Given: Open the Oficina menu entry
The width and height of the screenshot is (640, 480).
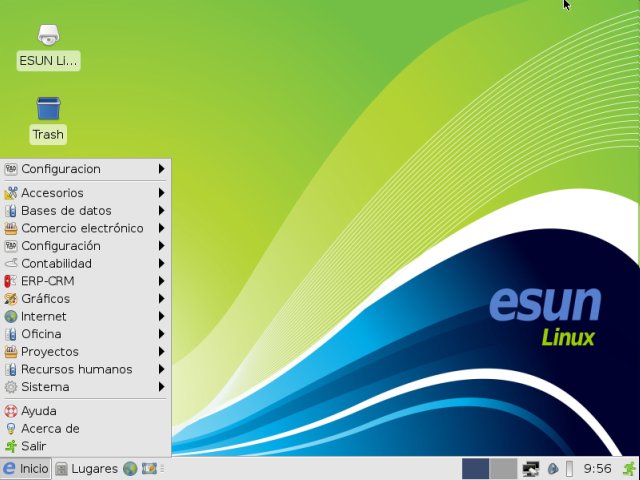Looking at the screenshot, I should click(x=85, y=334).
